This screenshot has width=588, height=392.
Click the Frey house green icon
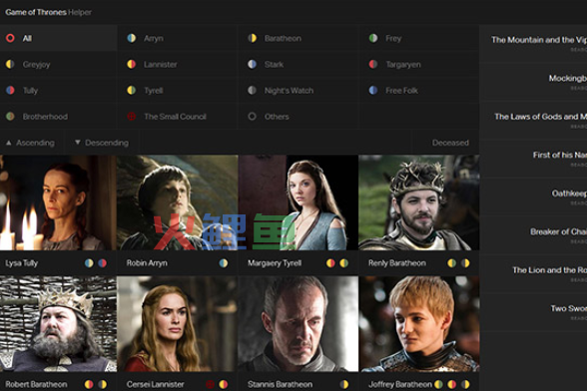point(373,38)
